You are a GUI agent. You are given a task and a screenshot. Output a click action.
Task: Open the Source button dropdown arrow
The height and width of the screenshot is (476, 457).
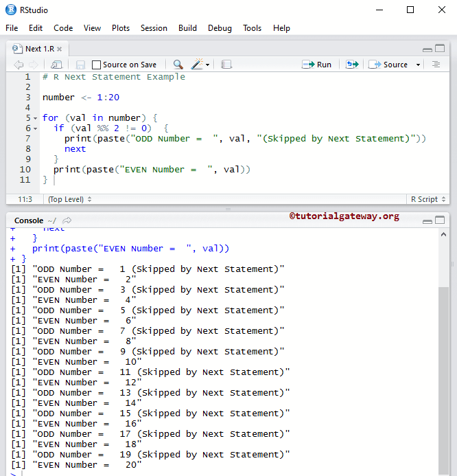click(x=417, y=65)
